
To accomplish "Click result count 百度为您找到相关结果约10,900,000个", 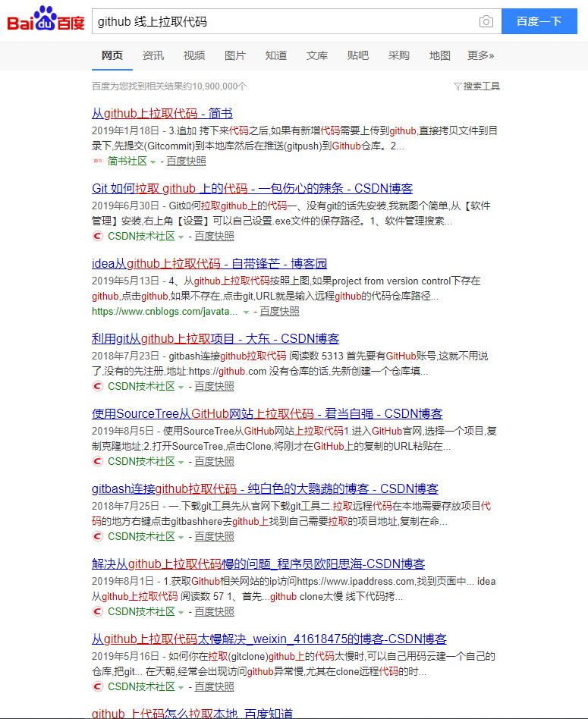I will coord(169,86).
